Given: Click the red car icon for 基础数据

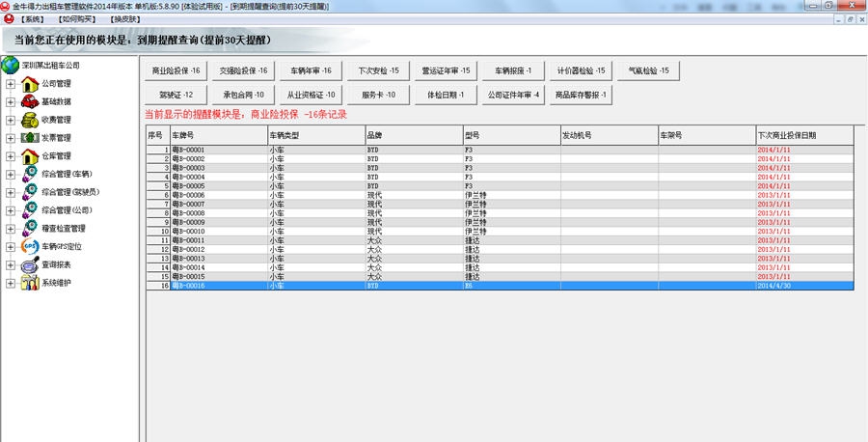Looking at the screenshot, I should point(30,101).
